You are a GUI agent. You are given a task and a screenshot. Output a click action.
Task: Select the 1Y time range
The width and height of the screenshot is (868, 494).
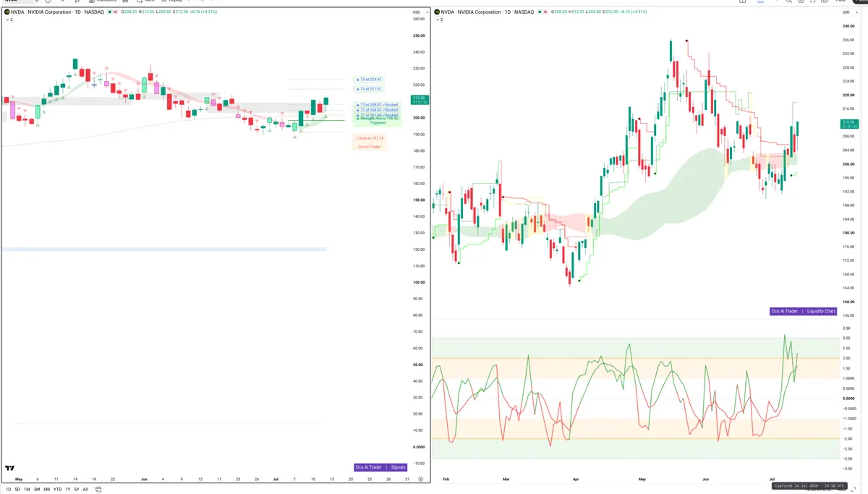67,489
